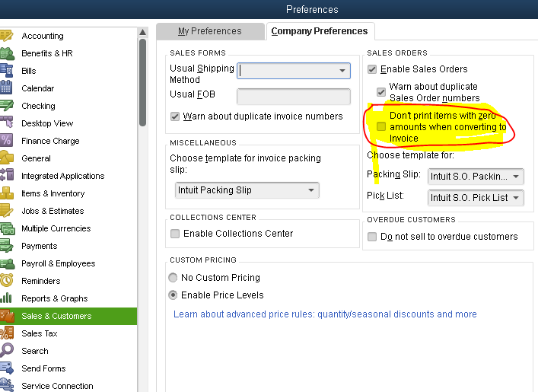Open the Items & Inventory icon

(x=6, y=193)
